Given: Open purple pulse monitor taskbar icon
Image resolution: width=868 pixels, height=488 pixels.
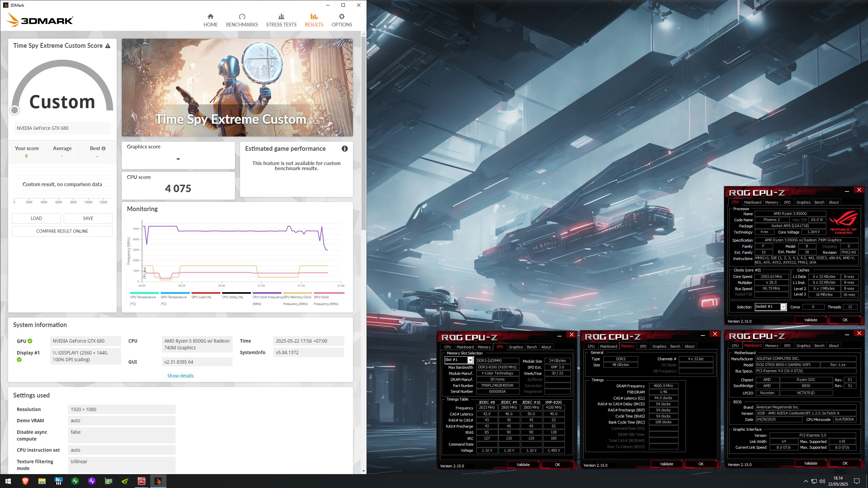Looking at the screenshot, I should 92,481.
